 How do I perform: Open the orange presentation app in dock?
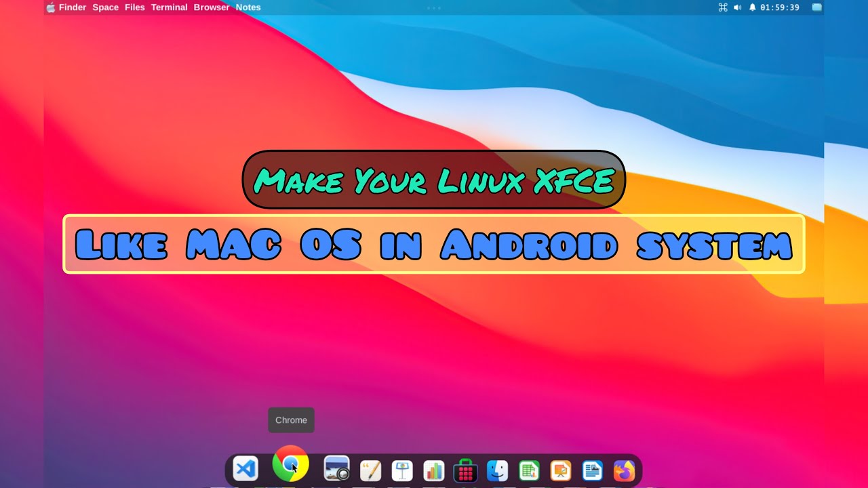[561, 470]
